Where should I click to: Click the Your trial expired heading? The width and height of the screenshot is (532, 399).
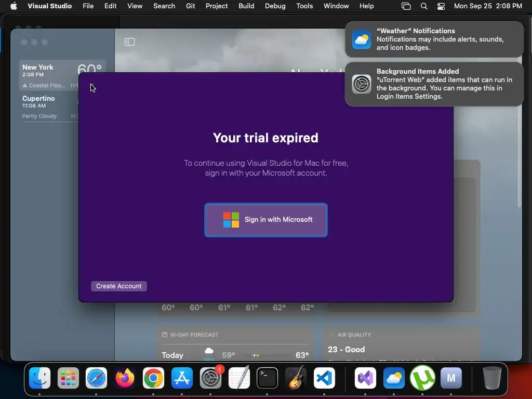(x=265, y=138)
